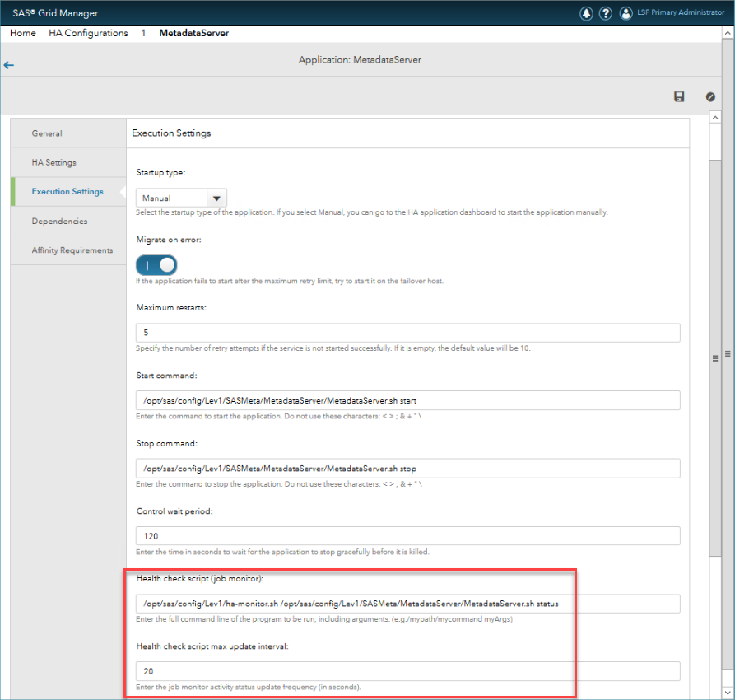Viewport: 735px width, 700px height.
Task: Open breadcrumb item 1
Action: [143, 33]
